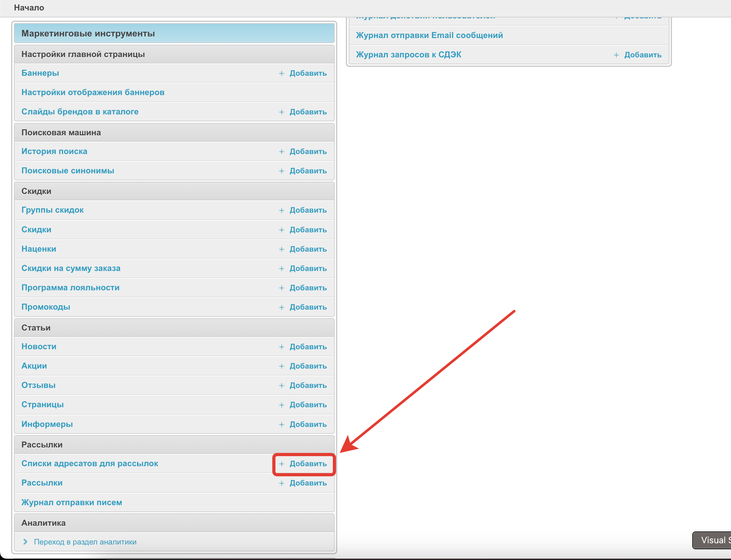Screen dimensions: 731x560
Task: Click plus icon in Рассылки link row
Action: point(281,483)
